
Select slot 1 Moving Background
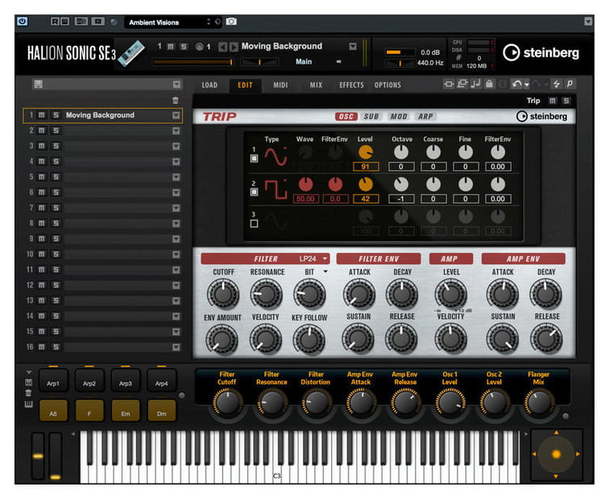(103, 115)
